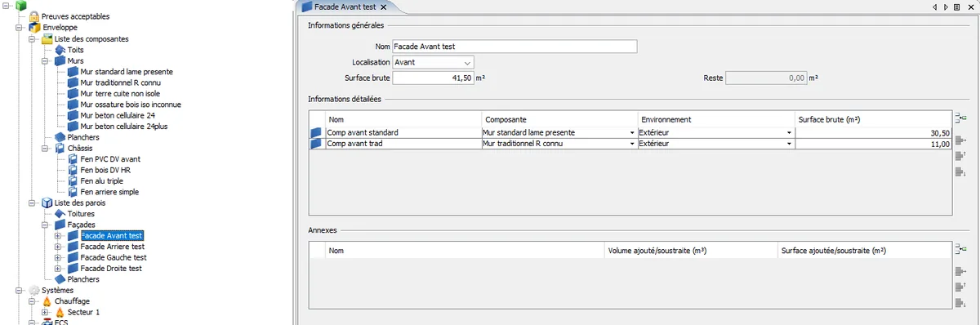
Task: Click the 30,50 surface cell
Action: [x=873, y=132]
